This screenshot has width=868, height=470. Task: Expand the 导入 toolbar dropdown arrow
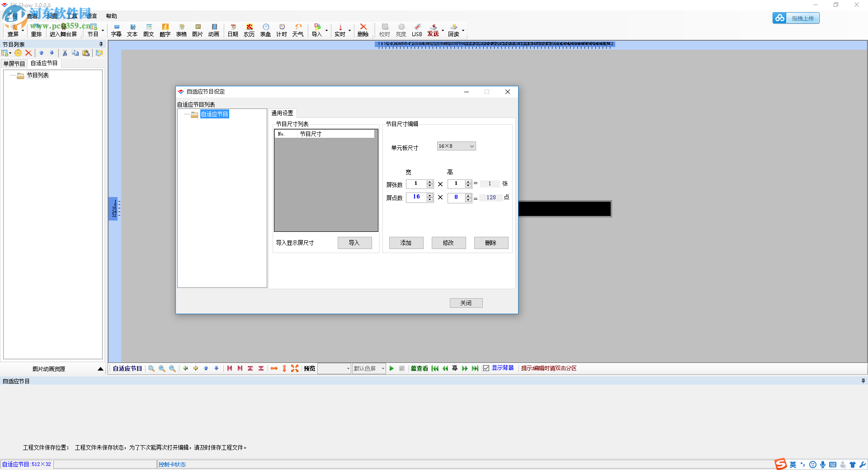click(x=326, y=31)
